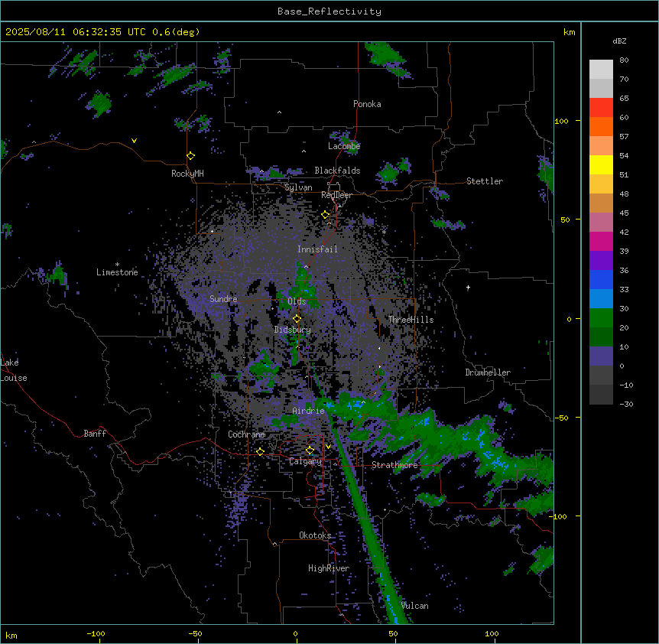659x644 pixels.
Task: Click the Limestone label
Action: tap(117, 272)
